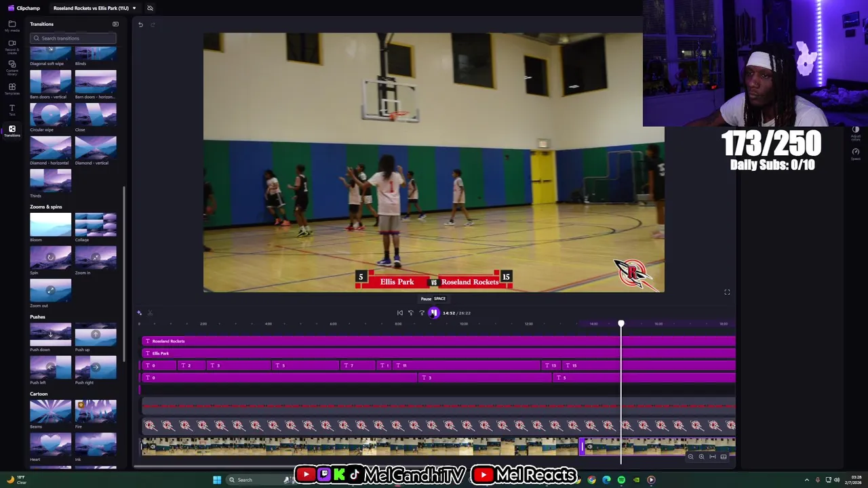Screen dimensions: 868x488
Task: Mute the first video clip audio
Action: click(x=153, y=446)
